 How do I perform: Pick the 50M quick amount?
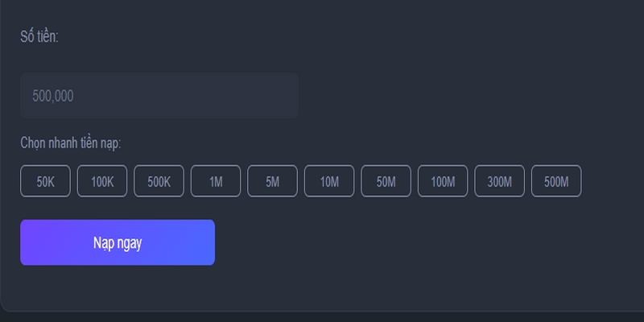386,181
